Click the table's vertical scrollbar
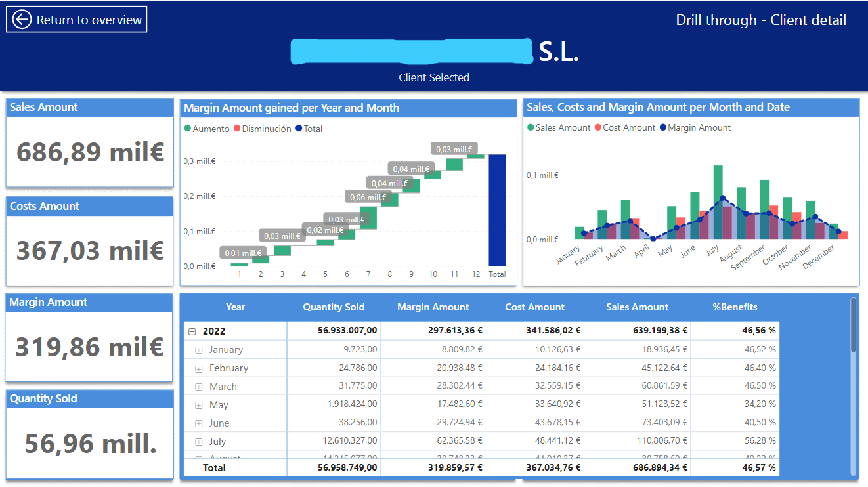This screenshot has height=487, width=868. (853, 325)
